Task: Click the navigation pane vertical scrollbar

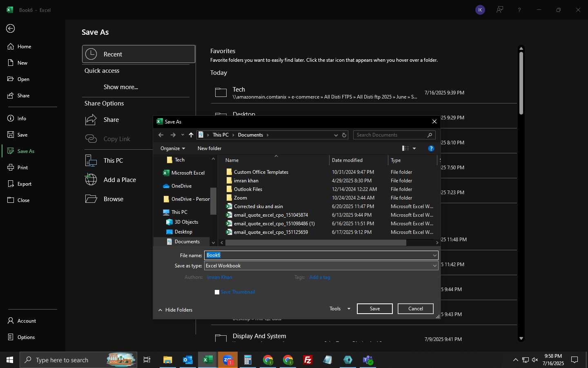Action: point(213,201)
